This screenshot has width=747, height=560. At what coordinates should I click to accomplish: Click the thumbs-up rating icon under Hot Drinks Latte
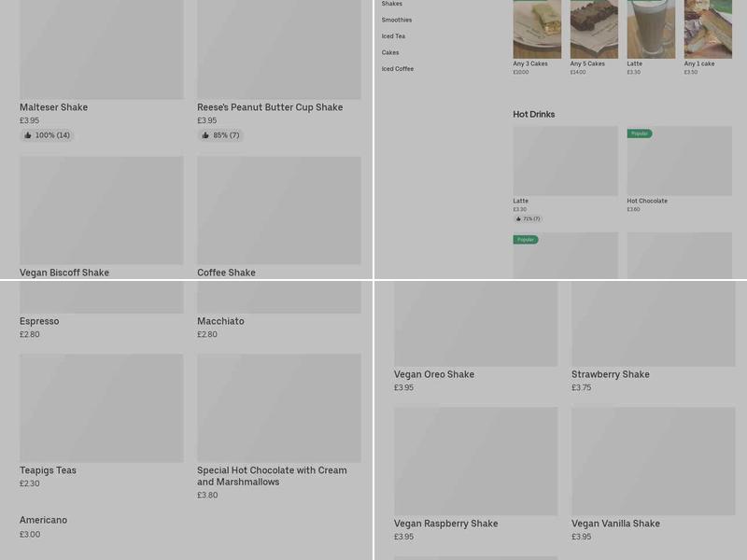[518, 219]
